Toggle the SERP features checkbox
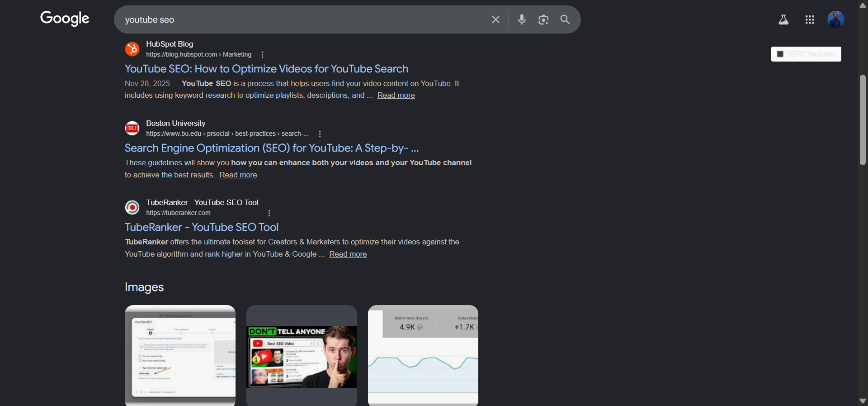 coord(780,54)
